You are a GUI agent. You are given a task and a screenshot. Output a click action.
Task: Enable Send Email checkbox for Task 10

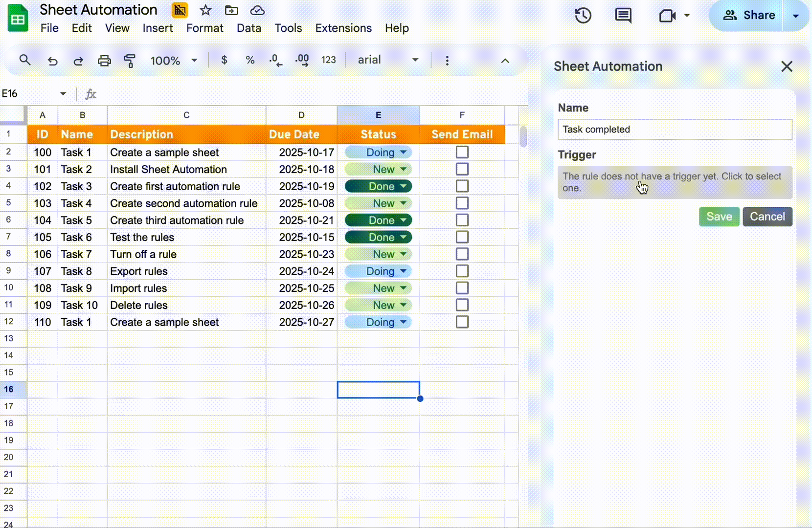(x=462, y=305)
